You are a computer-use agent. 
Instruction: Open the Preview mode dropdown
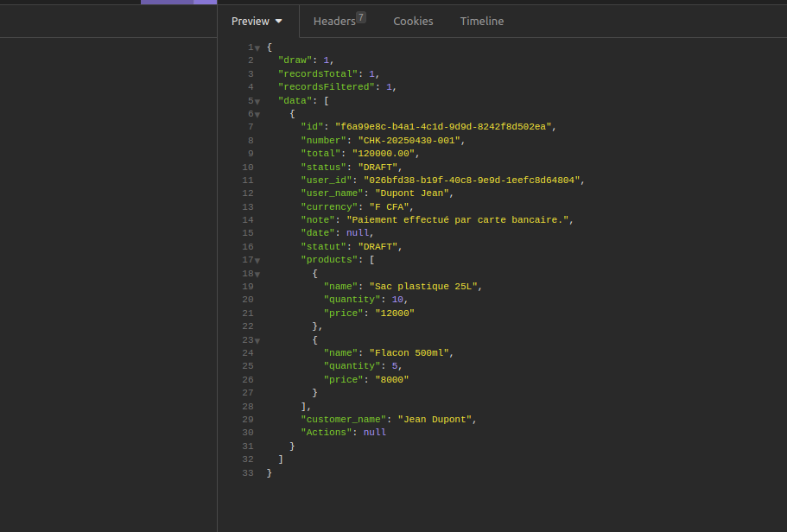coord(257,21)
